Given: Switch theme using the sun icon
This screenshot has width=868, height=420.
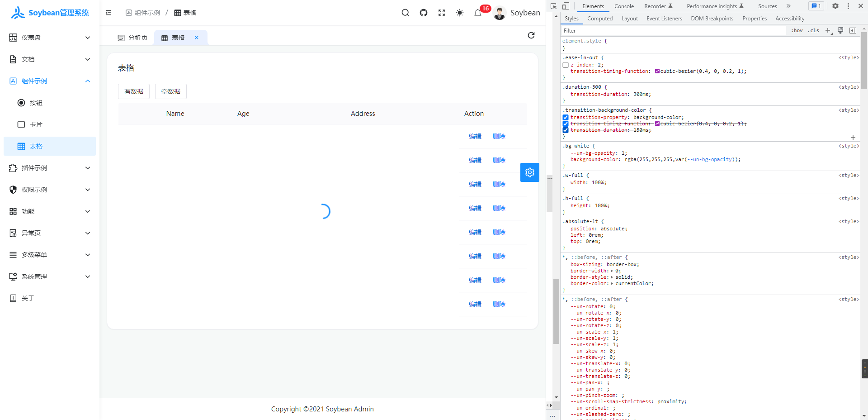Looking at the screenshot, I should click(x=459, y=13).
